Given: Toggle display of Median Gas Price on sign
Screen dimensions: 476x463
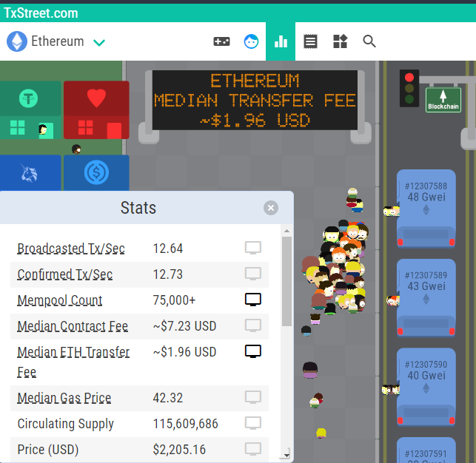Looking at the screenshot, I should pyautogui.click(x=253, y=397).
